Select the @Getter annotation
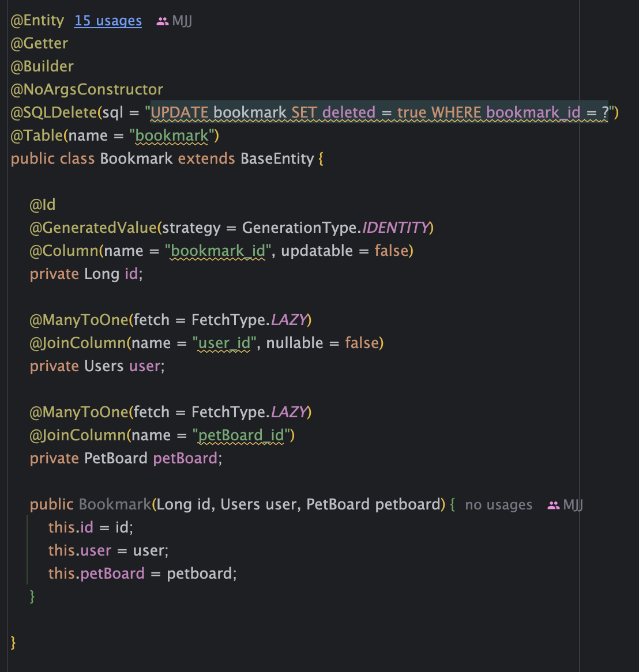This screenshot has height=672, width=639. coord(39,43)
